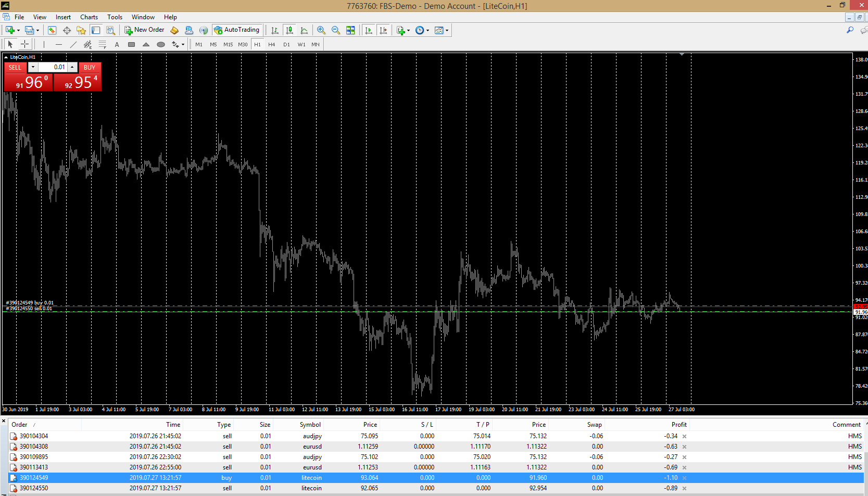Switch timeframe to D1

pyautogui.click(x=286, y=44)
